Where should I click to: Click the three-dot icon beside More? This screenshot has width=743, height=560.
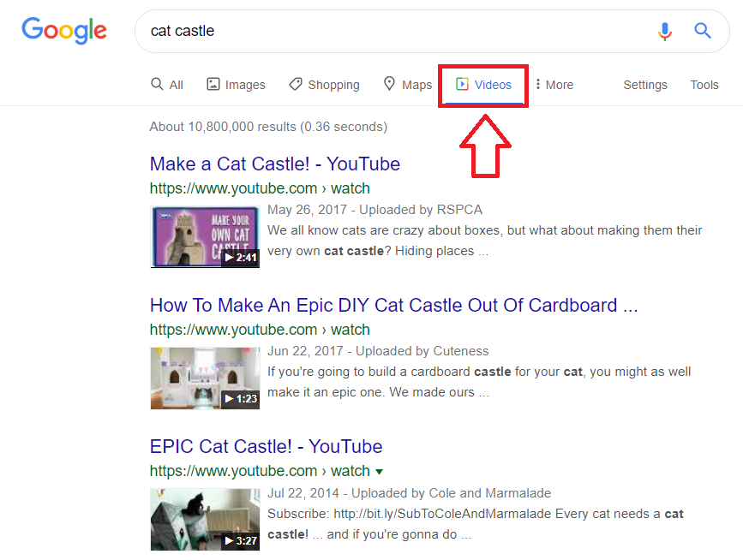(538, 84)
